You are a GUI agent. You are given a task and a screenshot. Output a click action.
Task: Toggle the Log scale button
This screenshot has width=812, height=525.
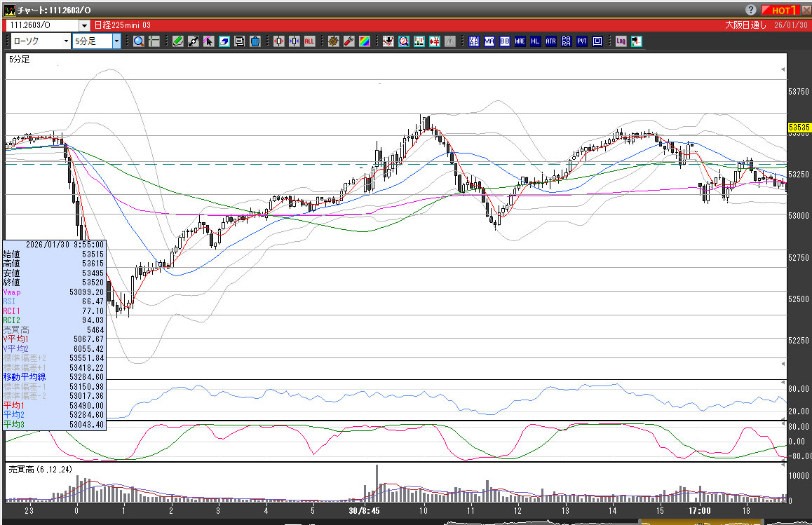click(x=621, y=41)
